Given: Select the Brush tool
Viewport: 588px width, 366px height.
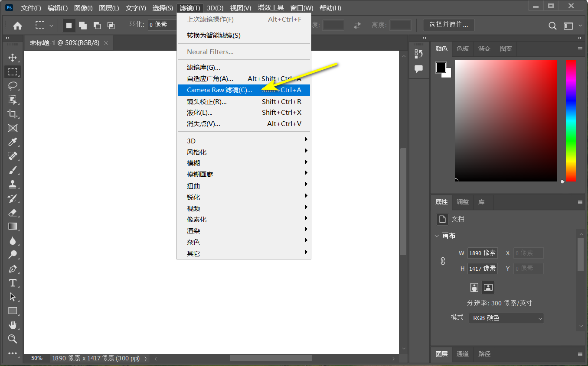Looking at the screenshot, I should pyautogui.click(x=13, y=170).
